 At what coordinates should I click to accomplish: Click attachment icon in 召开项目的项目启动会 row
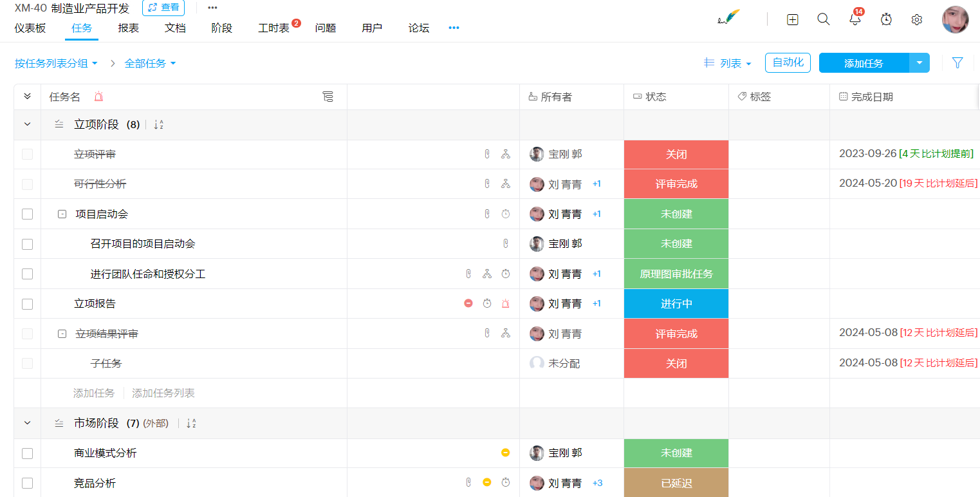click(506, 243)
